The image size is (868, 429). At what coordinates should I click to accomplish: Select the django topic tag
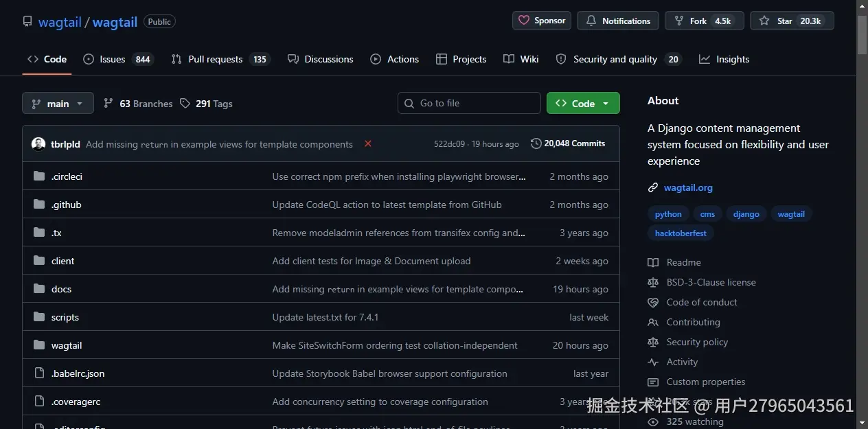tap(746, 214)
